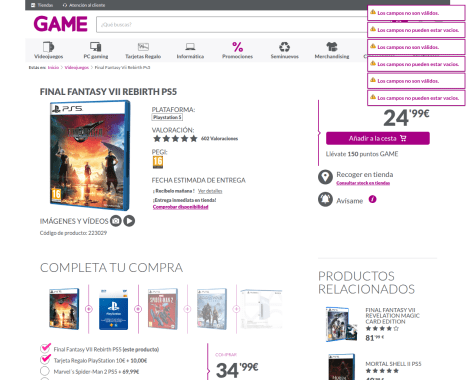Screen dimensions: 475x380
Task: Click the Informática laptop icon
Action: click(x=190, y=46)
